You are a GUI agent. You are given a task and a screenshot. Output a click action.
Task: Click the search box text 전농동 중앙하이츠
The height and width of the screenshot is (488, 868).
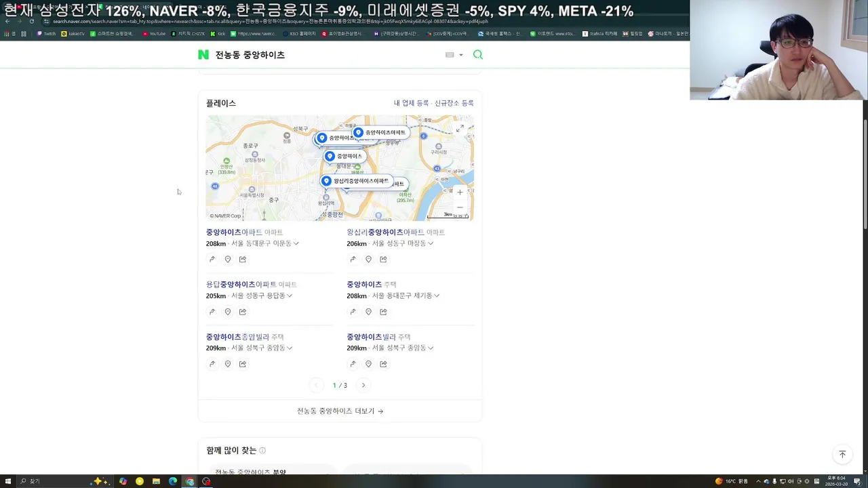click(250, 55)
